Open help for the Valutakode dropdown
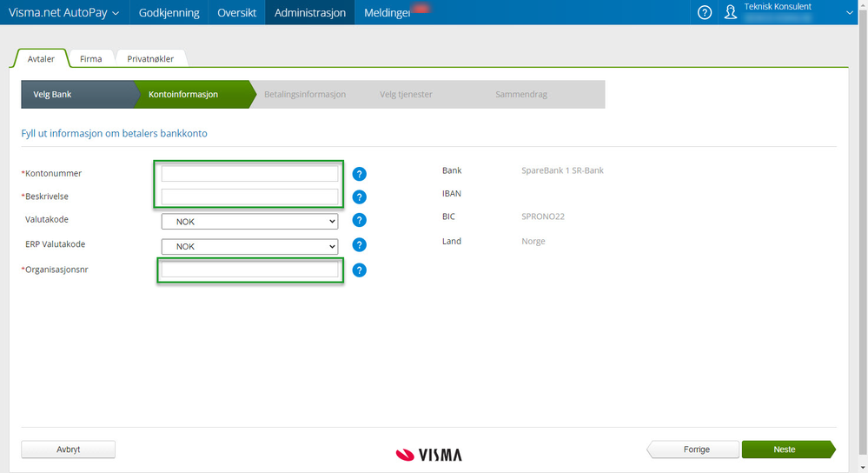This screenshot has height=473, width=868. click(359, 221)
